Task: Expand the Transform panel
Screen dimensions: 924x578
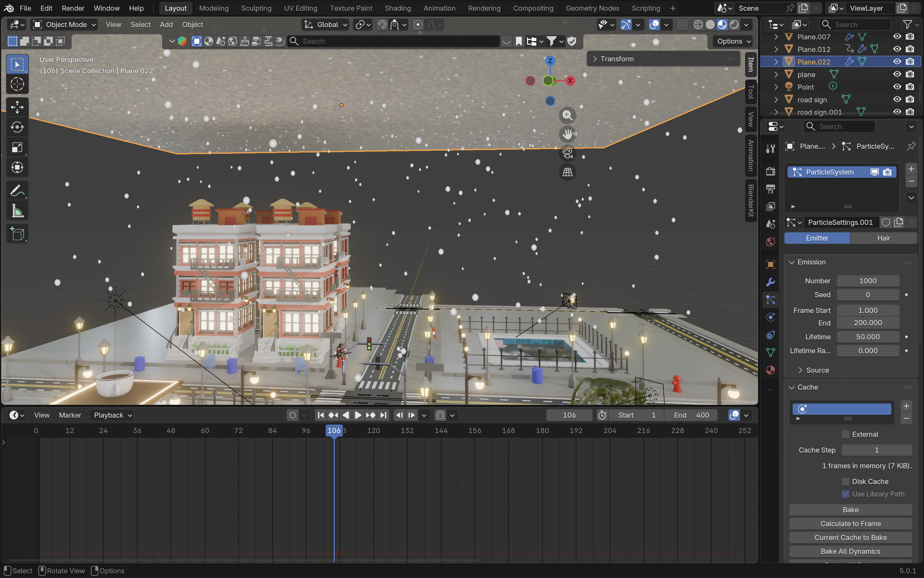Action: [663, 59]
